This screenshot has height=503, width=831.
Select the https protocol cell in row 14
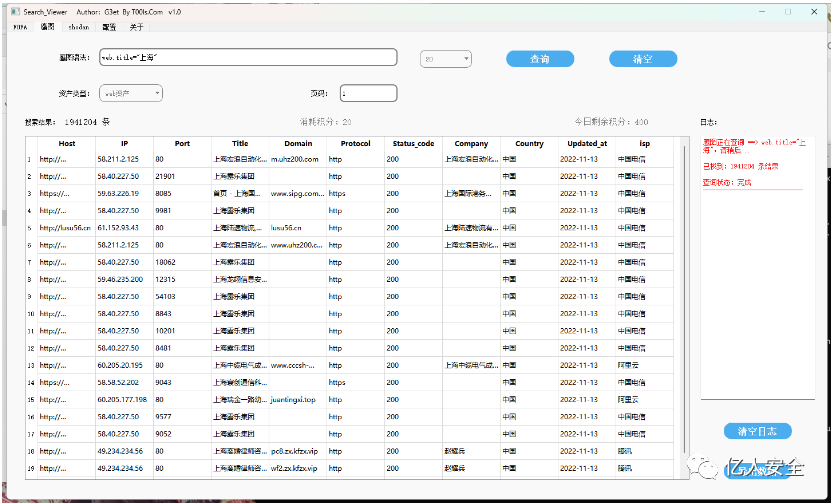click(356, 382)
